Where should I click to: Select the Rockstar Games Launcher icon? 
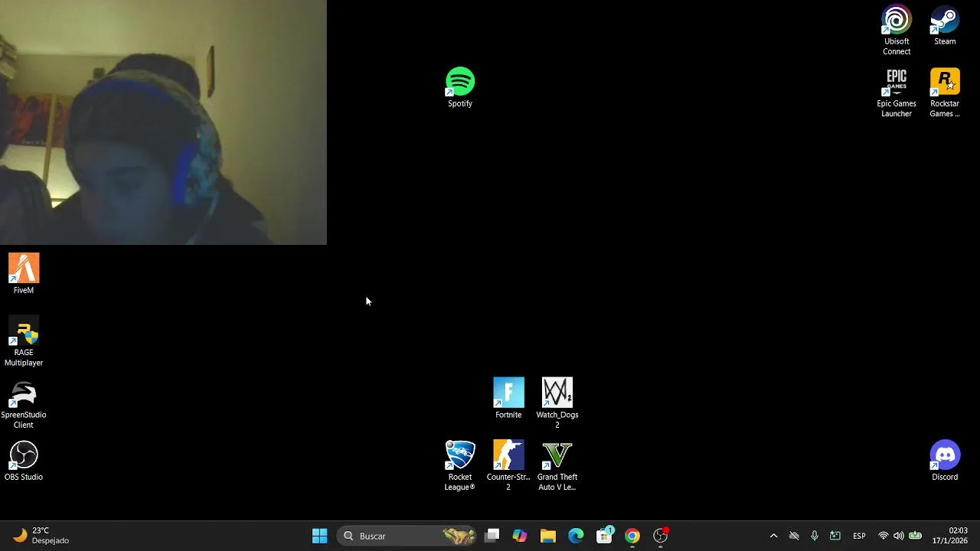945,93
